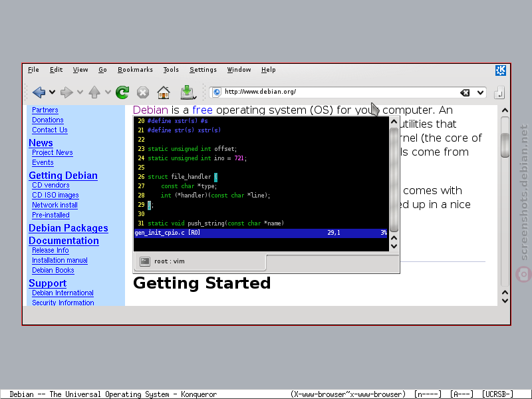Click the blue 'free' link in page text
Viewport: 532px width, 399px height.
(x=202, y=110)
